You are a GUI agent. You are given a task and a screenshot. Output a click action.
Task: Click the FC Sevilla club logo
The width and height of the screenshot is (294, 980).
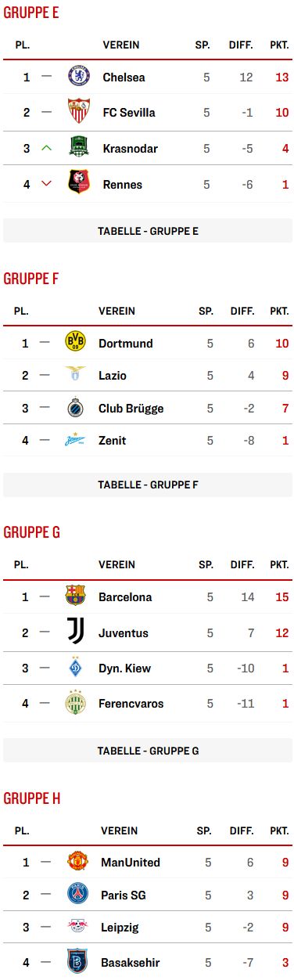pos(77,112)
